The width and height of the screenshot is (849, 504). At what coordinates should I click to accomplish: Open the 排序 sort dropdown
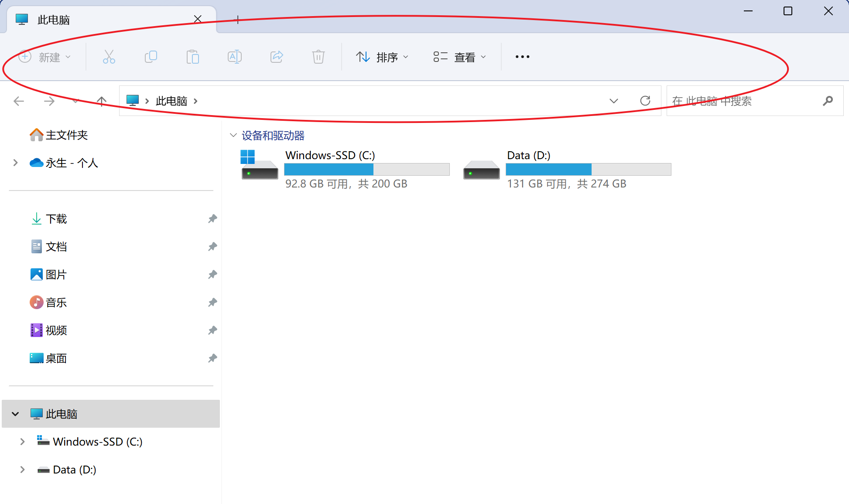pos(382,57)
